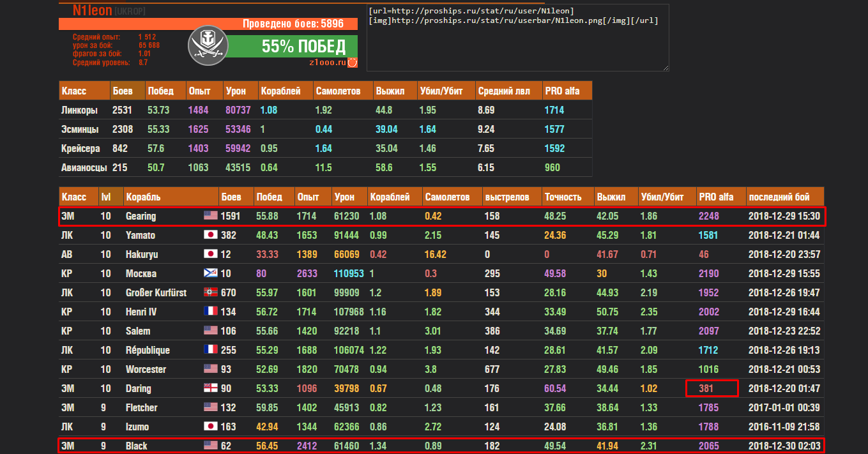Click the Black ship name
Image resolution: width=868 pixels, height=454 pixels.
coord(137,446)
